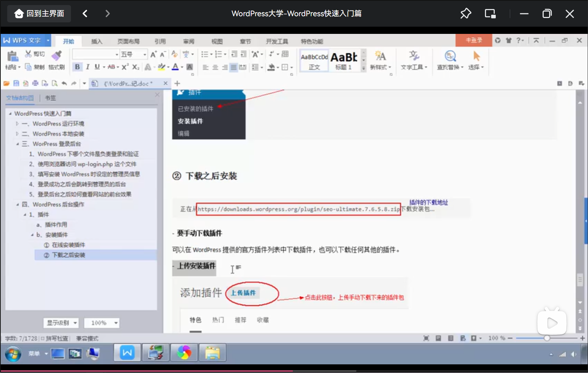Click the decrease indent icon

pos(234,54)
